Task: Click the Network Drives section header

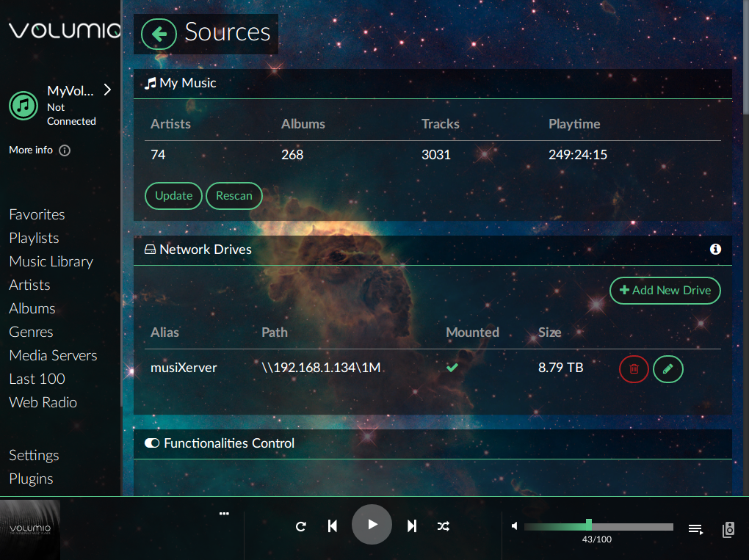Action: (433, 250)
